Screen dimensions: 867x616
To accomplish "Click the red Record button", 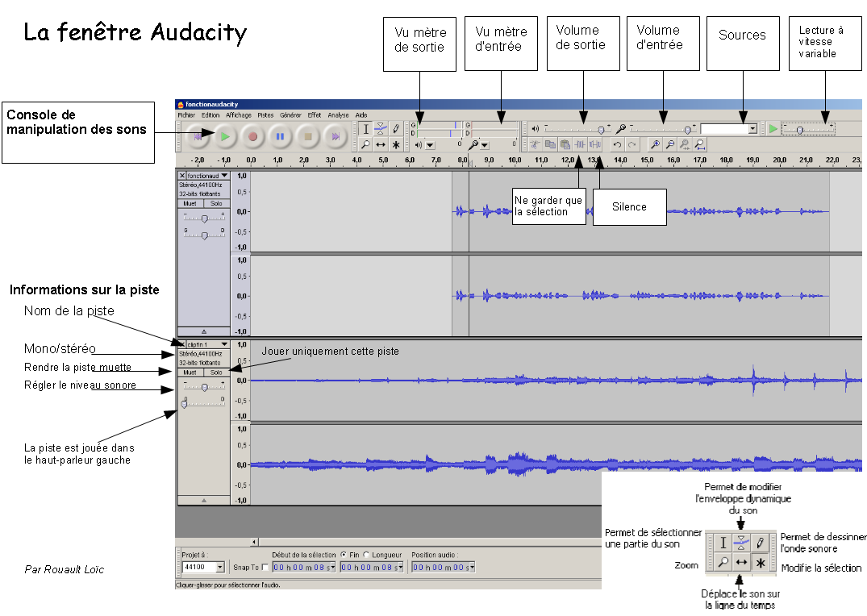I will click(x=252, y=136).
